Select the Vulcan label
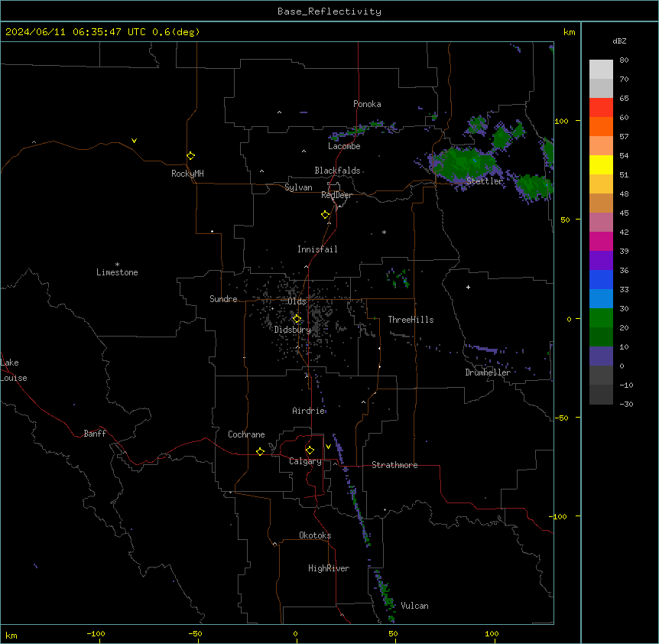This screenshot has height=644, width=659. (415, 606)
